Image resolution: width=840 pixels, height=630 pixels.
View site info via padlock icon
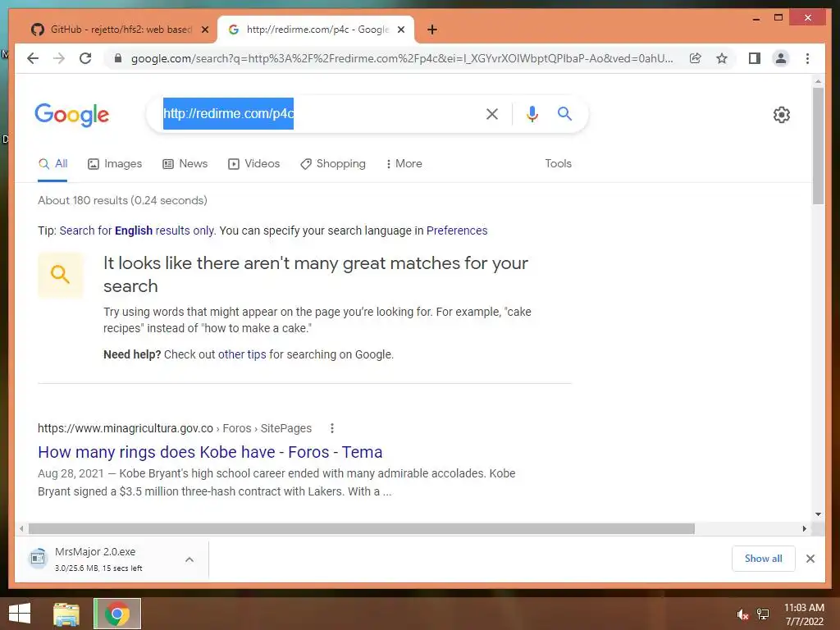118,58
